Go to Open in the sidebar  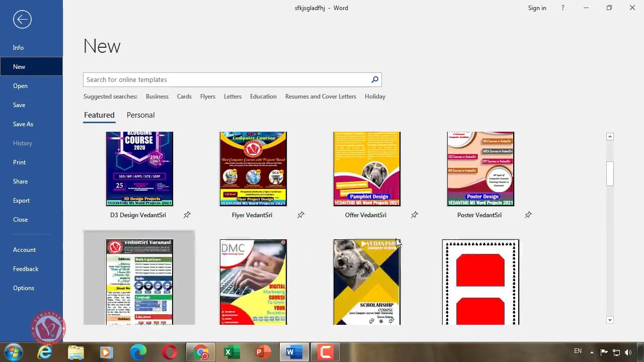click(x=31, y=86)
